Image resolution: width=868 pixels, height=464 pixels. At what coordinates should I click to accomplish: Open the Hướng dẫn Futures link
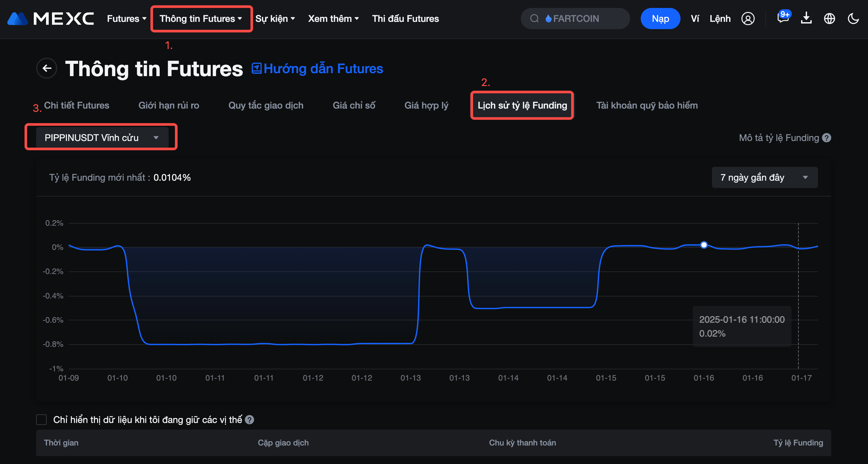click(317, 69)
